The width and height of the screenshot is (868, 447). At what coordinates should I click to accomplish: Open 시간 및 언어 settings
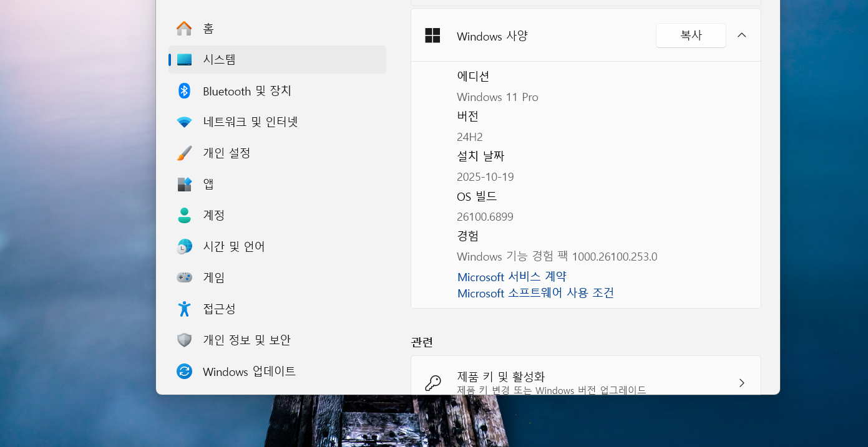pyautogui.click(x=234, y=247)
